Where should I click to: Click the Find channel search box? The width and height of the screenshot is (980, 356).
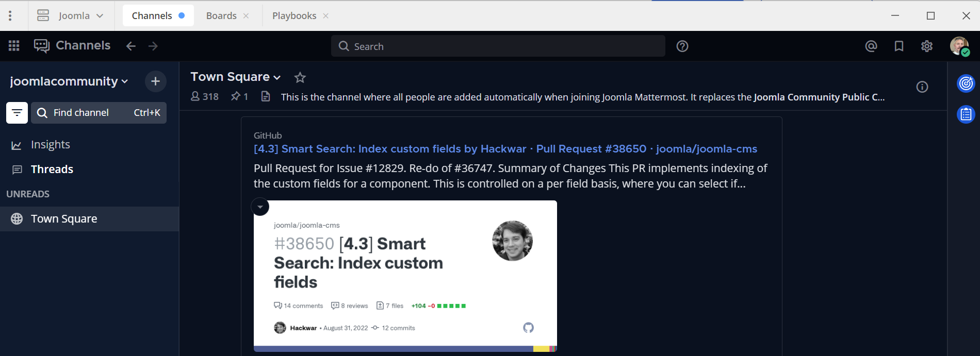[x=99, y=112]
